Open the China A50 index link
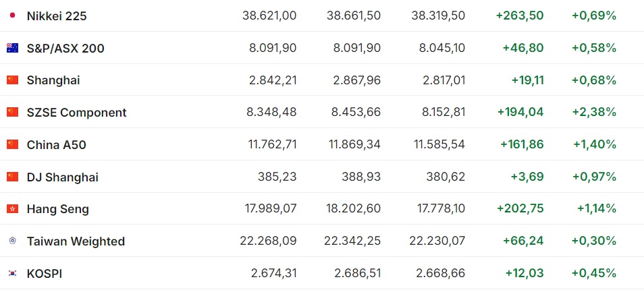 pos(56,145)
